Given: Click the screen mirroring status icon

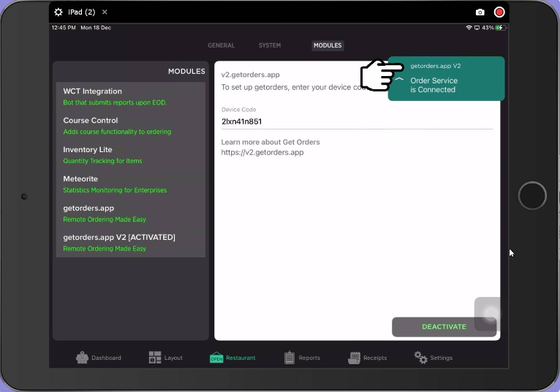Looking at the screenshot, I should pos(477,28).
